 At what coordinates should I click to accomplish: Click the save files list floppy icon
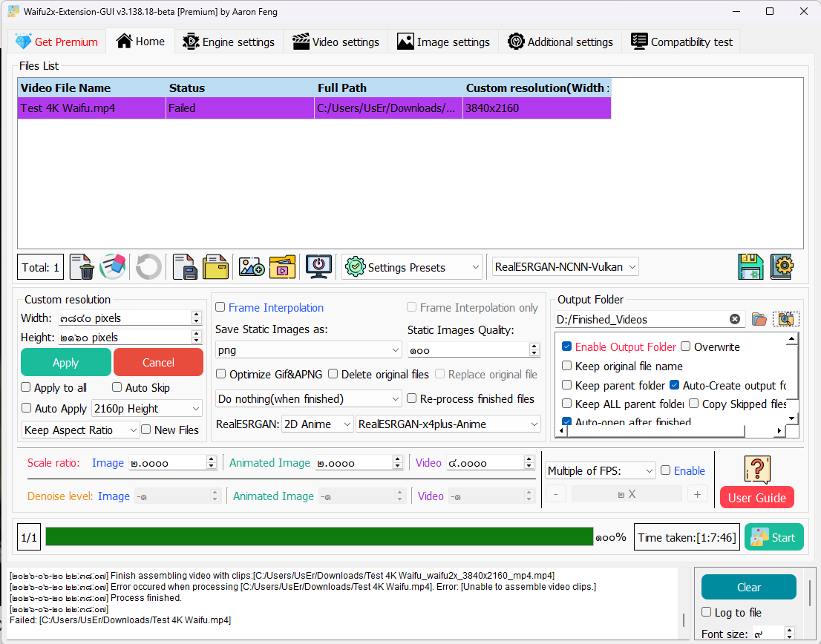coord(185,267)
